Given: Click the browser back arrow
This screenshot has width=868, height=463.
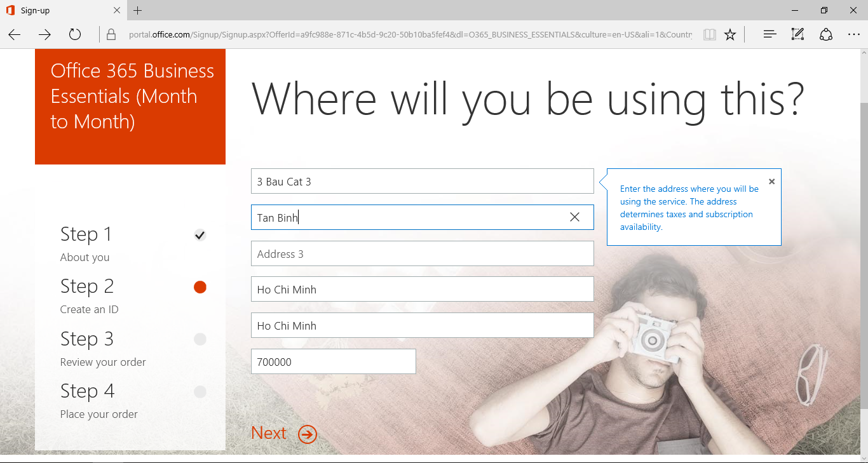Looking at the screenshot, I should 15,34.
